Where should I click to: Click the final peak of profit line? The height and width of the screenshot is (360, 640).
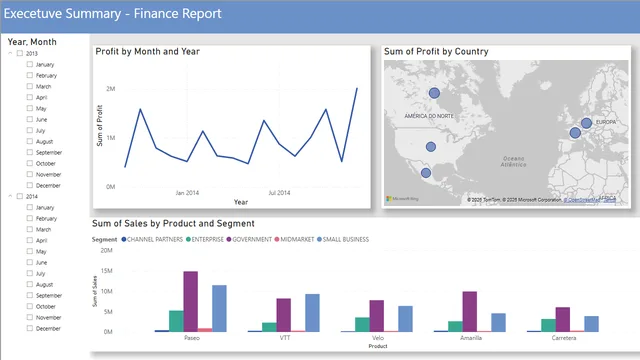pos(357,88)
